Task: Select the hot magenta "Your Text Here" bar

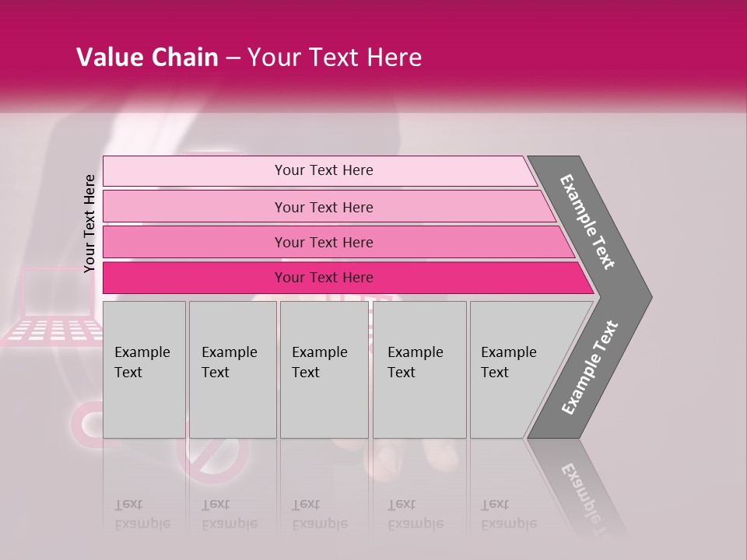Action: coord(323,278)
